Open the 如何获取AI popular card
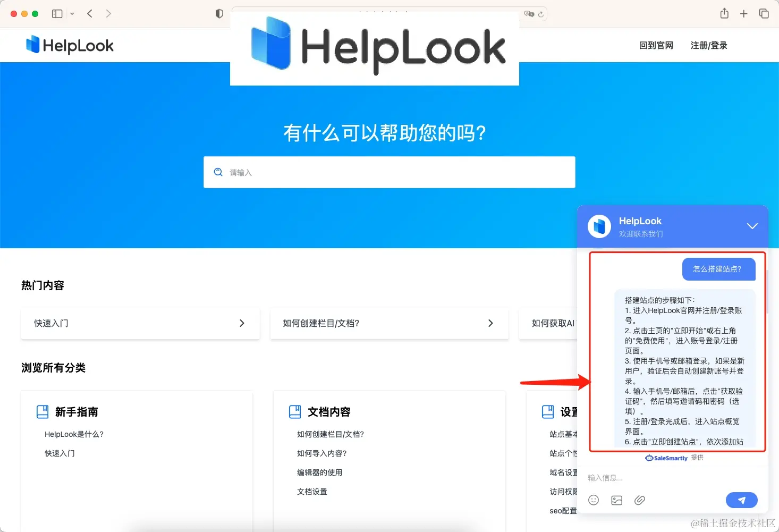This screenshot has height=532, width=779. click(x=548, y=323)
